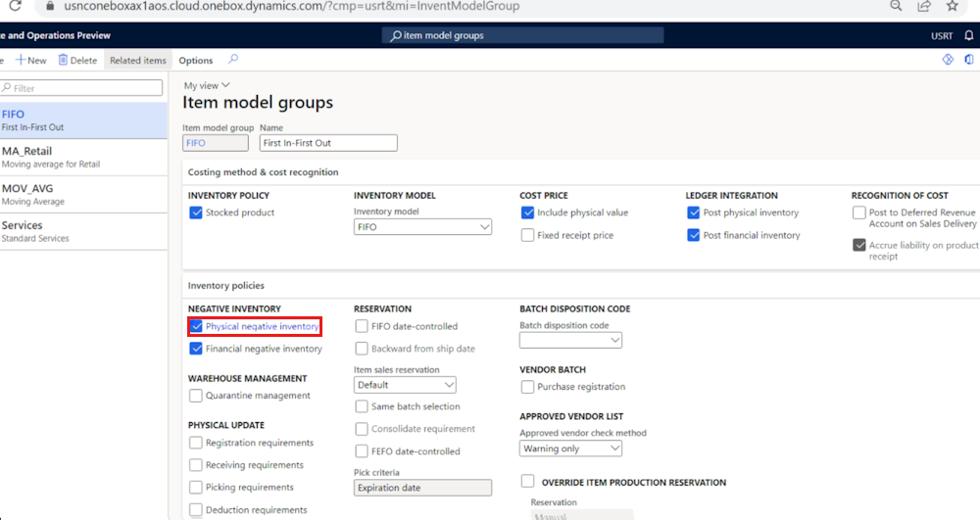This screenshot has width=980, height=520.
Task: Open the Batch disposition code dropdown
Action: (x=570, y=340)
